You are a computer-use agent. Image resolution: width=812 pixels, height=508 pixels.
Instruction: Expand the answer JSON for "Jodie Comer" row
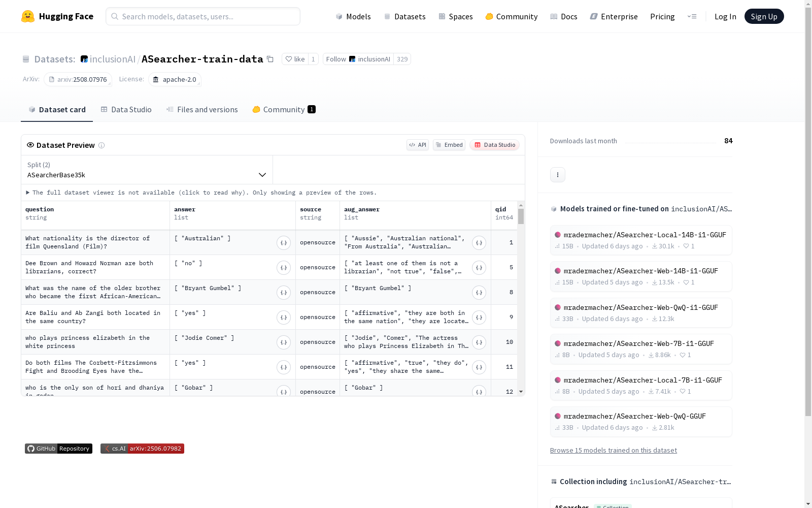(x=284, y=342)
